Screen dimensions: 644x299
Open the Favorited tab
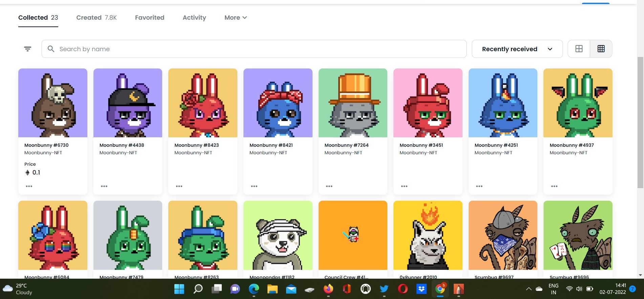coord(150,18)
